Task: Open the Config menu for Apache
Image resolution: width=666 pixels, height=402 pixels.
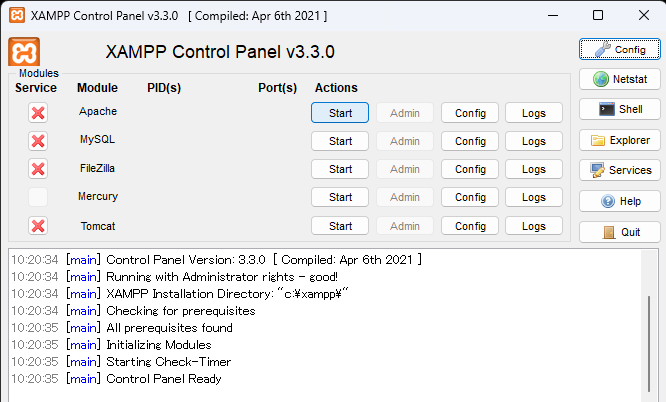Action: (x=470, y=113)
